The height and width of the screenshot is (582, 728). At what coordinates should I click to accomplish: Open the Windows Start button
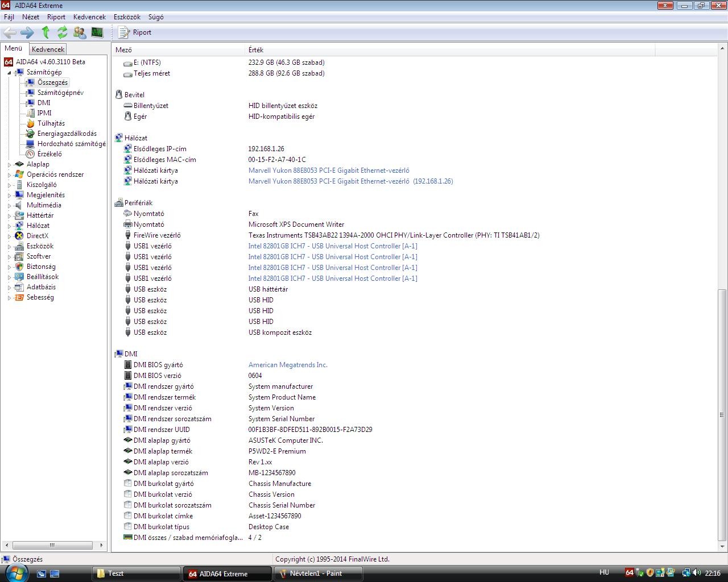click(x=16, y=572)
